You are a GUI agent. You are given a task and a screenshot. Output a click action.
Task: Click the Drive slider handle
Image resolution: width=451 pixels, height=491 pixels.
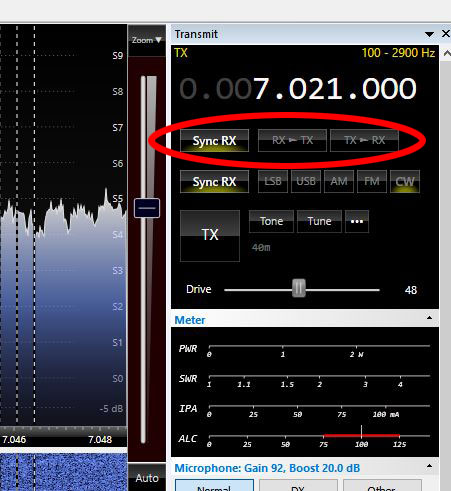point(299,288)
